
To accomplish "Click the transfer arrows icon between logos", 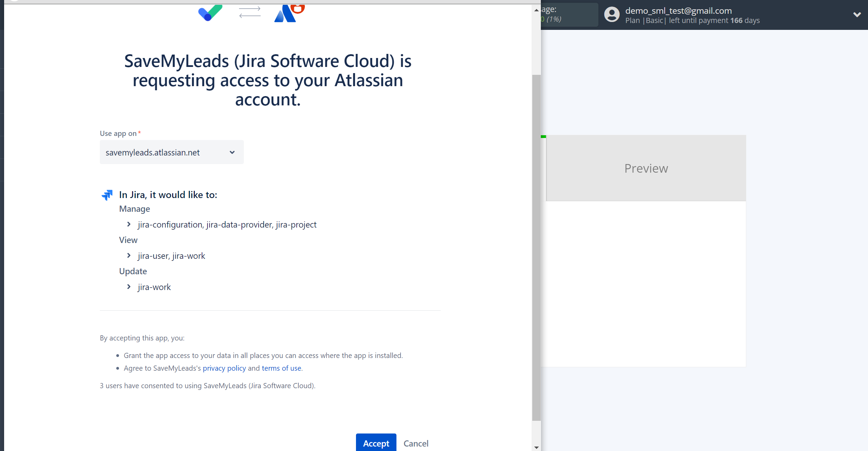I will pyautogui.click(x=250, y=12).
